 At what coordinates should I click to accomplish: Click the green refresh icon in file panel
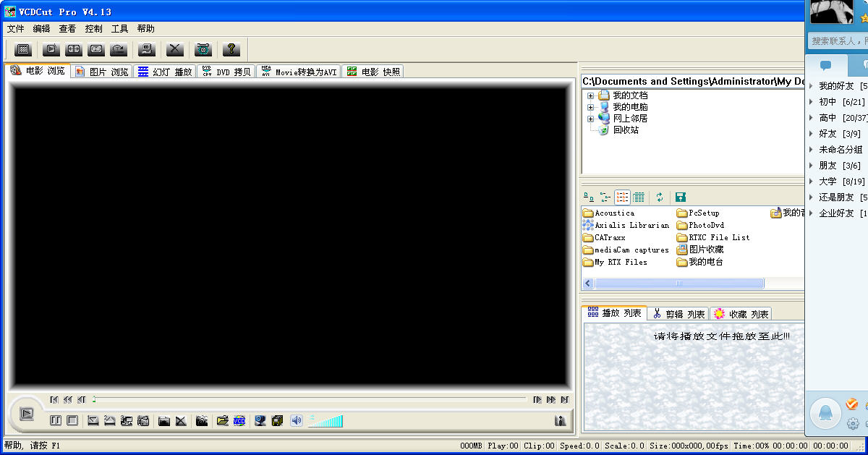(660, 197)
